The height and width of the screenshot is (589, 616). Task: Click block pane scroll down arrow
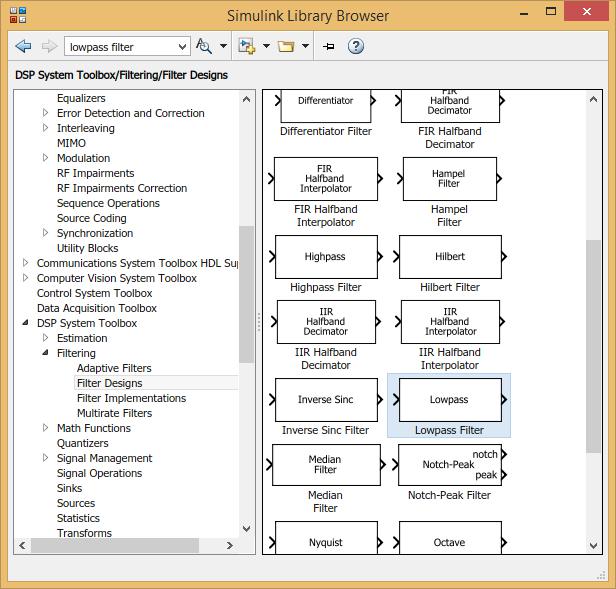pyautogui.click(x=593, y=545)
